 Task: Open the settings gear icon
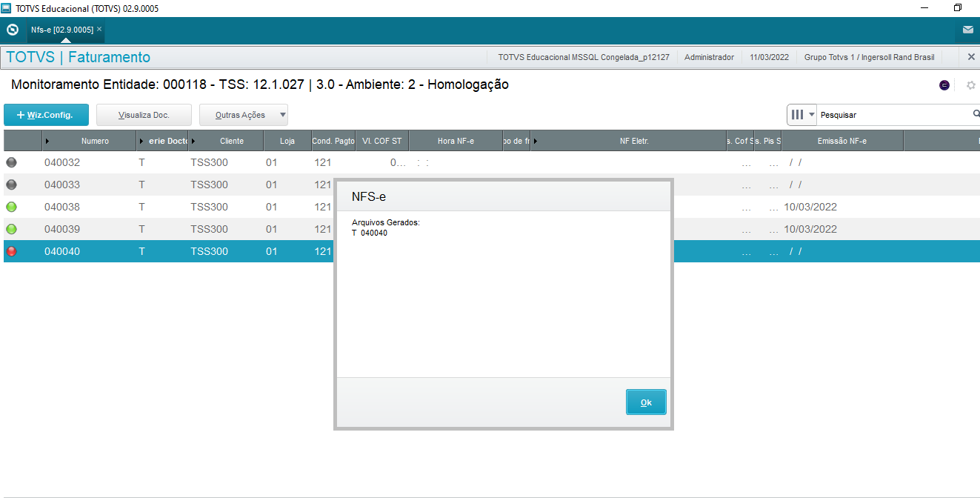971,85
